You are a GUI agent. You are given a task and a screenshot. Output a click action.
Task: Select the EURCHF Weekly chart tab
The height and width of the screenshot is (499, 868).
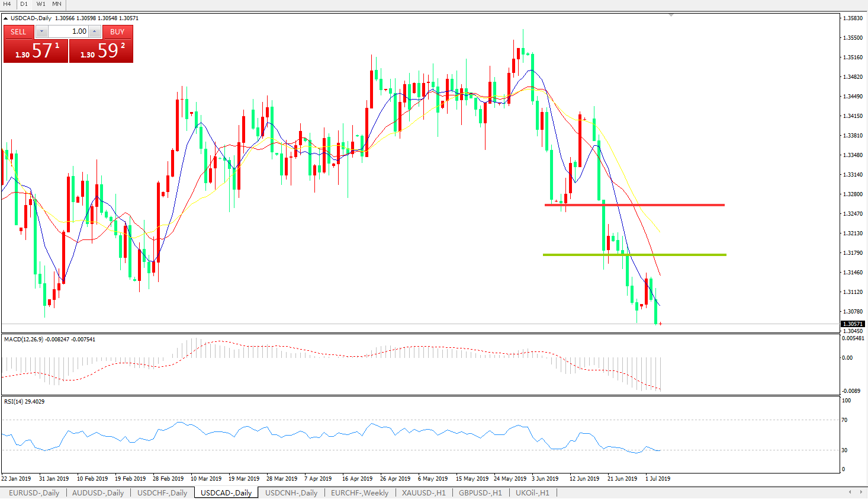tap(359, 492)
